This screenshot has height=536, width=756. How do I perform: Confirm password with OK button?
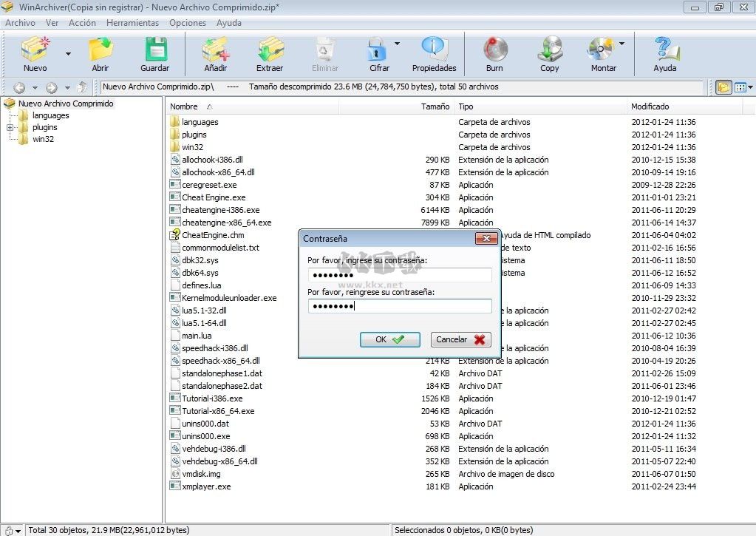click(x=389, y=339)
